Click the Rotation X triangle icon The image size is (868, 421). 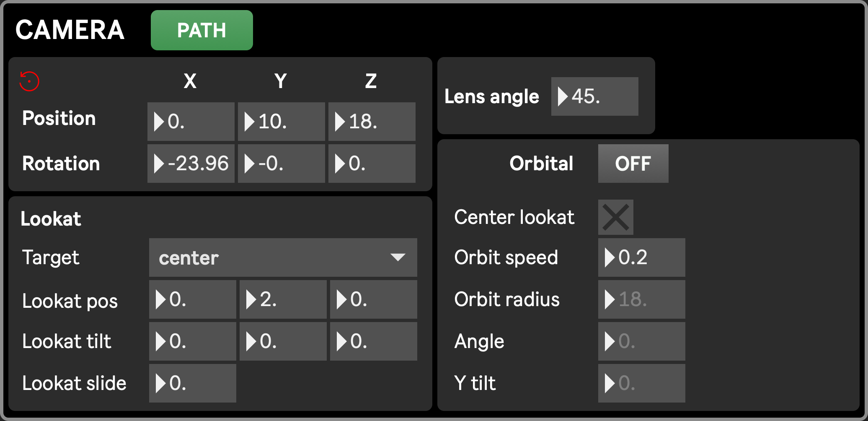[x=159, y=164]
